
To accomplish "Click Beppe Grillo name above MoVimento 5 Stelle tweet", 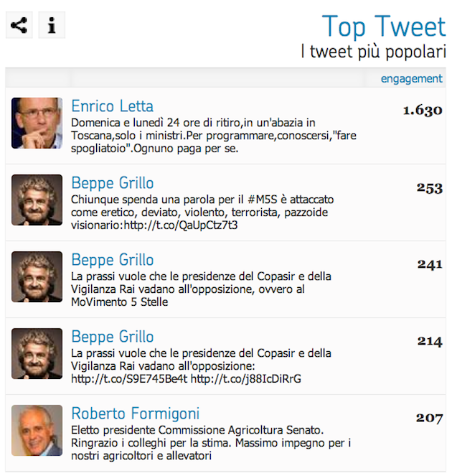I will pos(113,260).
